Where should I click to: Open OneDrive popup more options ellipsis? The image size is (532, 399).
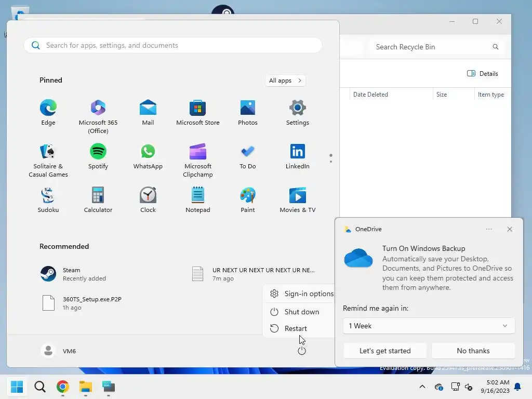pos(489,229)
